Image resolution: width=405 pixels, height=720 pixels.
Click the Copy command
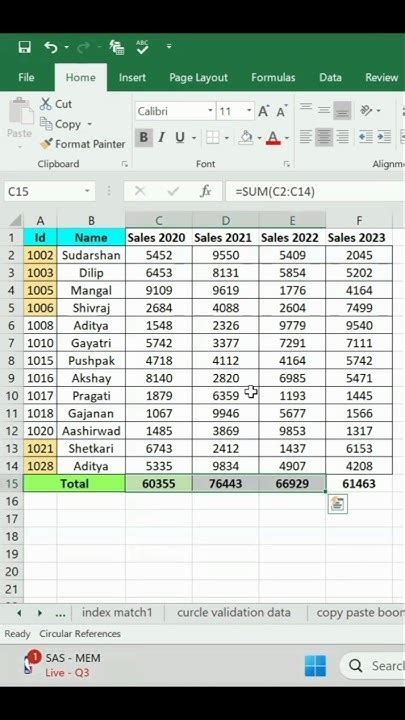click(x=61, y=124)
